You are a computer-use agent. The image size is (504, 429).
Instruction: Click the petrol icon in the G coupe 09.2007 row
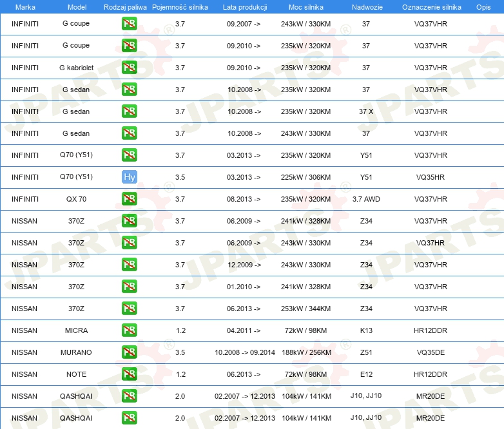point(129,24)
